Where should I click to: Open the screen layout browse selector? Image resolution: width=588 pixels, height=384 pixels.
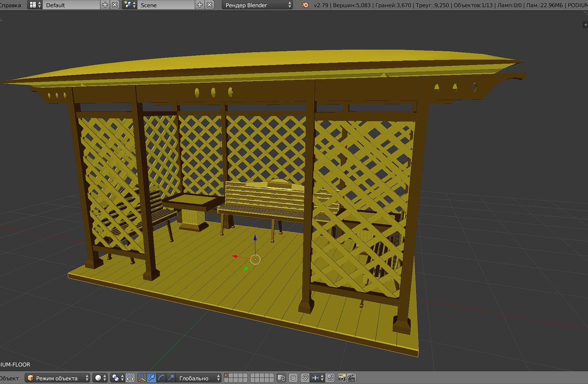(35, 5)
